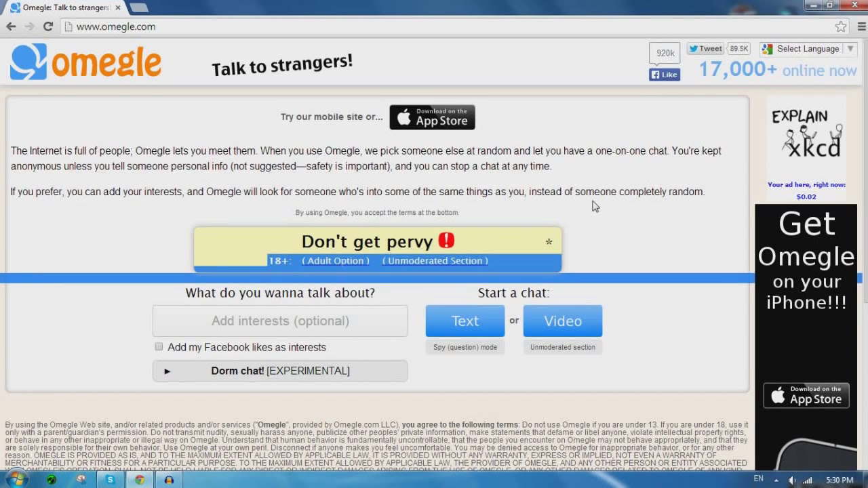Open the Omegle logo homepage link
The image size is (868, 488).
(x=85, y=62)
